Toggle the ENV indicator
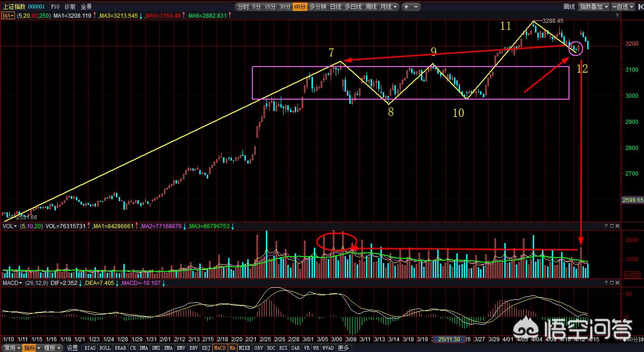 [194, 348]
